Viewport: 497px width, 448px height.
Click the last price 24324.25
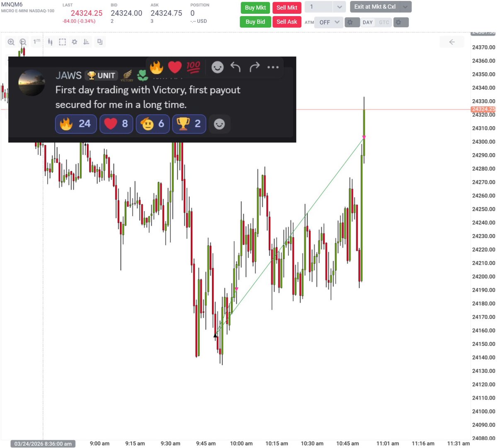(x=87, y=13)
